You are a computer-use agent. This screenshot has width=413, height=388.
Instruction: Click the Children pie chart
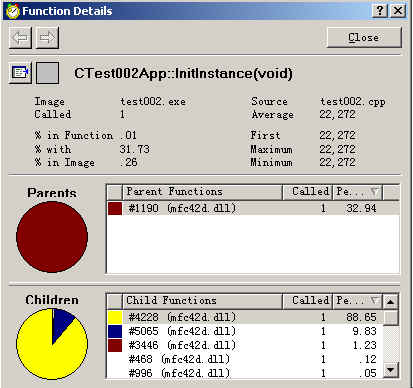pos(52,344)
